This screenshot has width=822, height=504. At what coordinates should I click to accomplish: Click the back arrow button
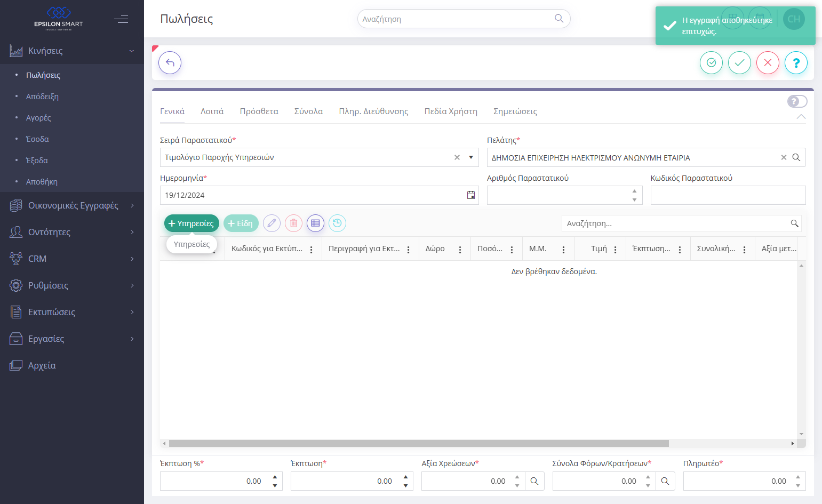tap(170, 63)
